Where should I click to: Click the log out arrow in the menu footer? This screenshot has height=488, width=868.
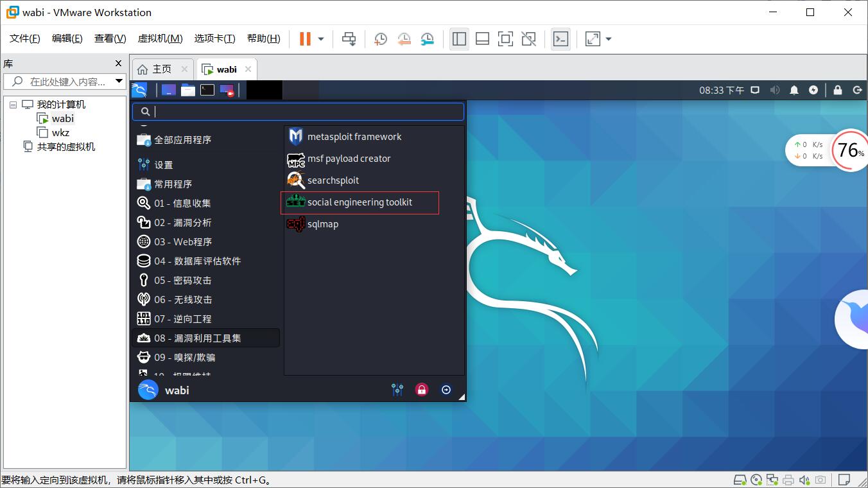[x=446, y=390]
